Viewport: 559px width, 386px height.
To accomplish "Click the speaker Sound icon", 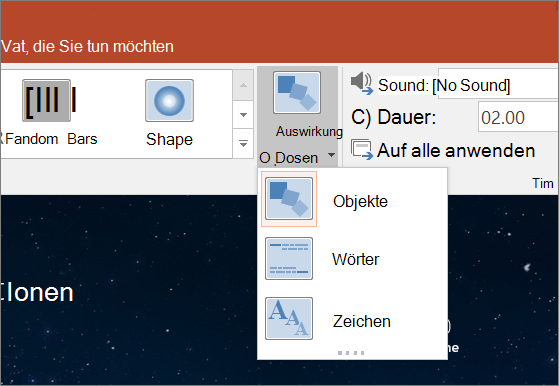I will [x=362, y=83].
